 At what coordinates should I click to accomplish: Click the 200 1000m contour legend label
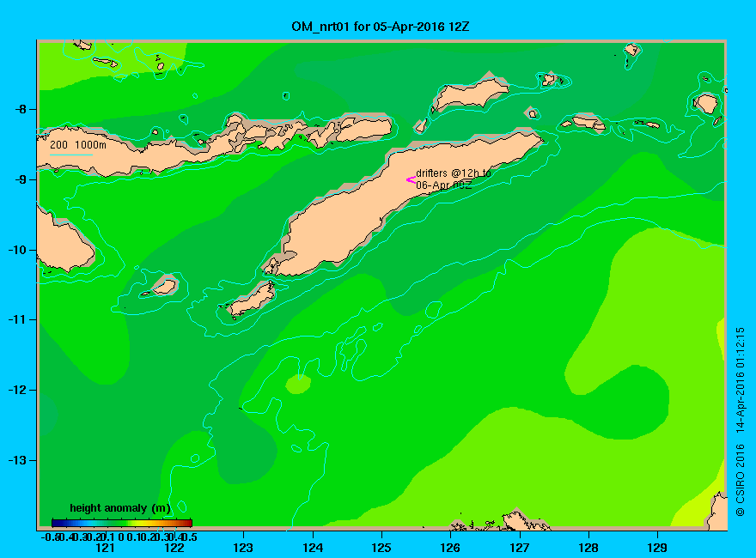point(78,144)
